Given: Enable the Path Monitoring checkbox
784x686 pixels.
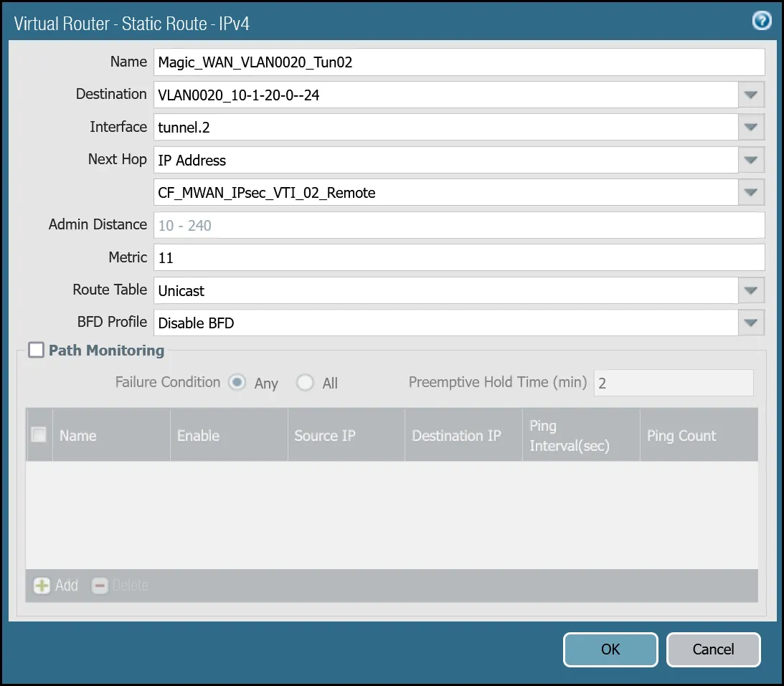Looking at the screenshot, I should (35, 350).
